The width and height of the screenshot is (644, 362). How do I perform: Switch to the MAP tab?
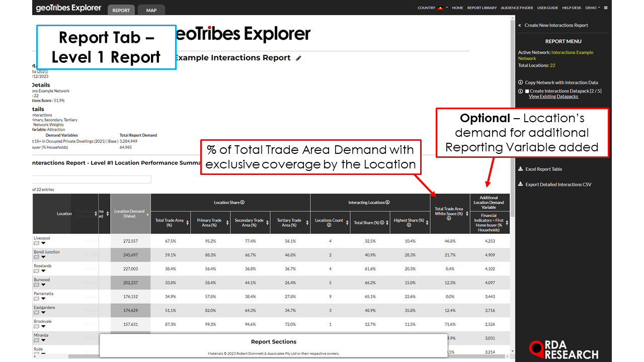click(151, 10)
